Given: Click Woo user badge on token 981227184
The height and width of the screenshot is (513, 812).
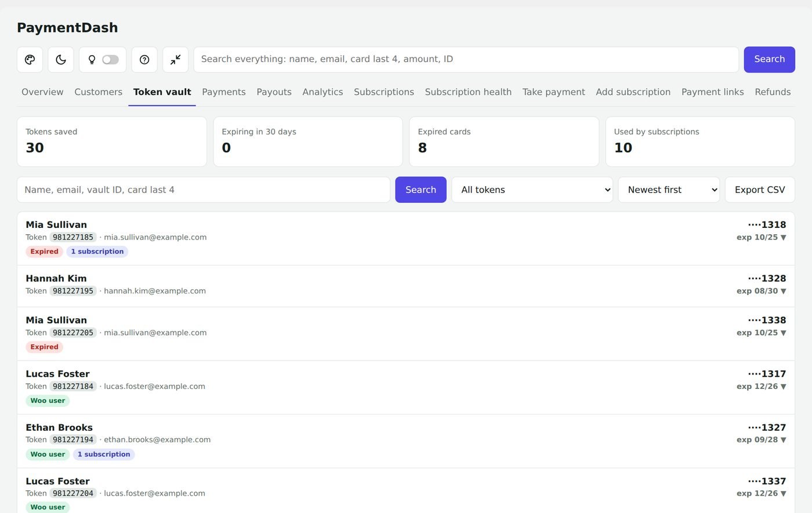Looking at the screenshot, I should click(48, 401).
